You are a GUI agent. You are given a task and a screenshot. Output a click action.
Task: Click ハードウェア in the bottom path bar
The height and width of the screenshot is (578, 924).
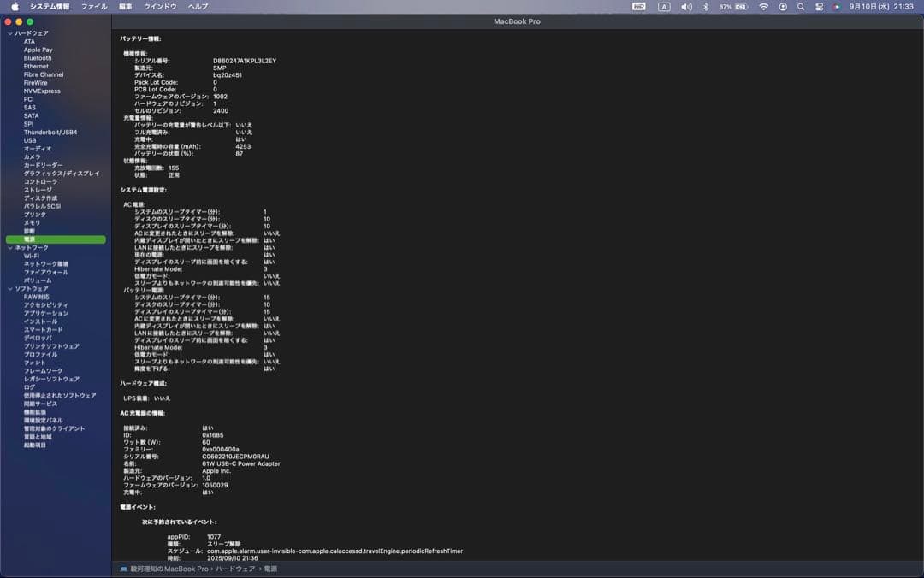tap(234, 569)
